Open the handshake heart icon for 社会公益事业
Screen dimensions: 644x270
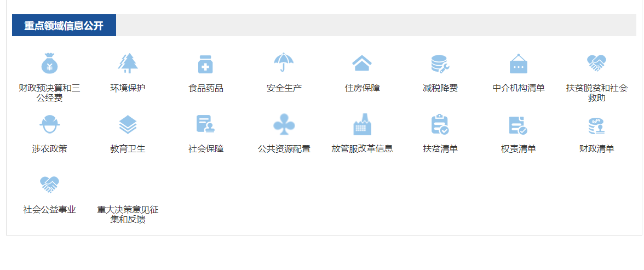coord(50,185)
